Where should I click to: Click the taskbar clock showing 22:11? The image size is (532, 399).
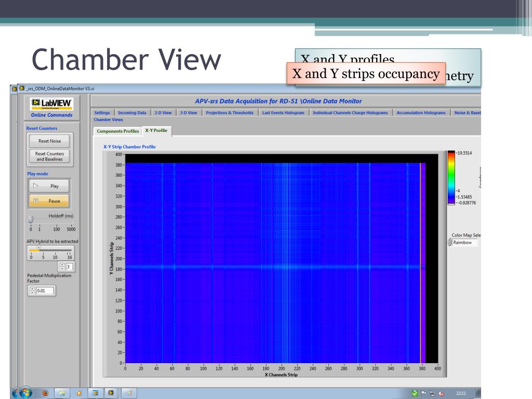[461, 393]
